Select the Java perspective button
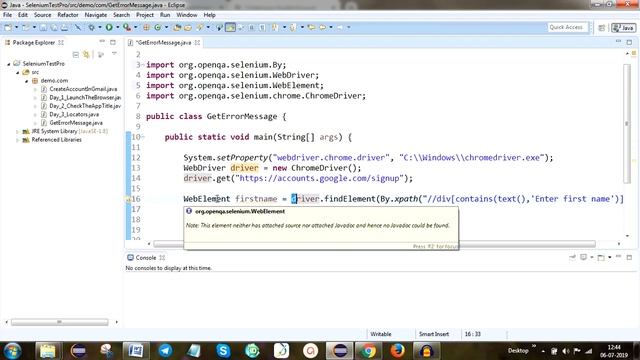The width and height of the screenshot is (640, 360). [x=623, y=28]
